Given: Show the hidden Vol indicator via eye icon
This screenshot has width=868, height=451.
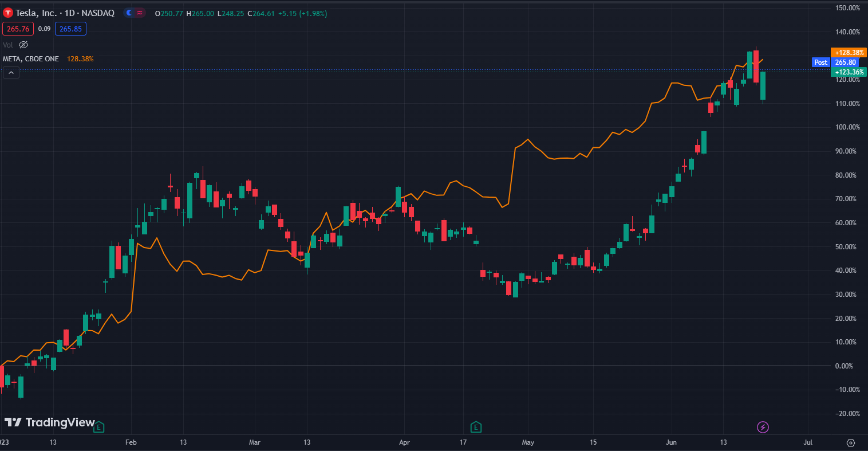Looking at the screenshot, I should (23, 45).
